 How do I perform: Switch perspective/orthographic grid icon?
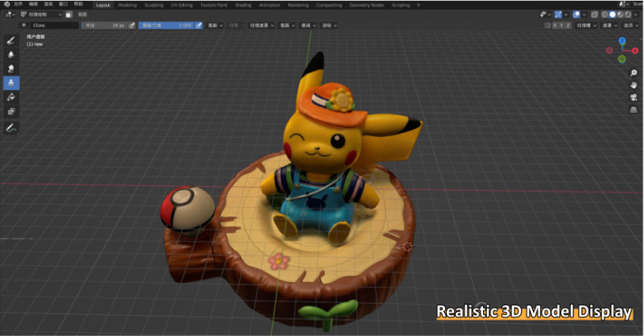point(634,110)
